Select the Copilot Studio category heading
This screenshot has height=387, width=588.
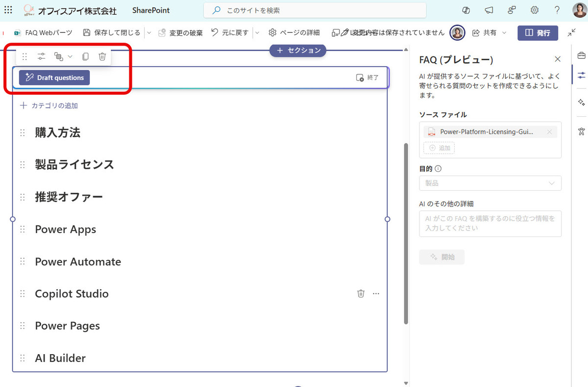point(72,294)
